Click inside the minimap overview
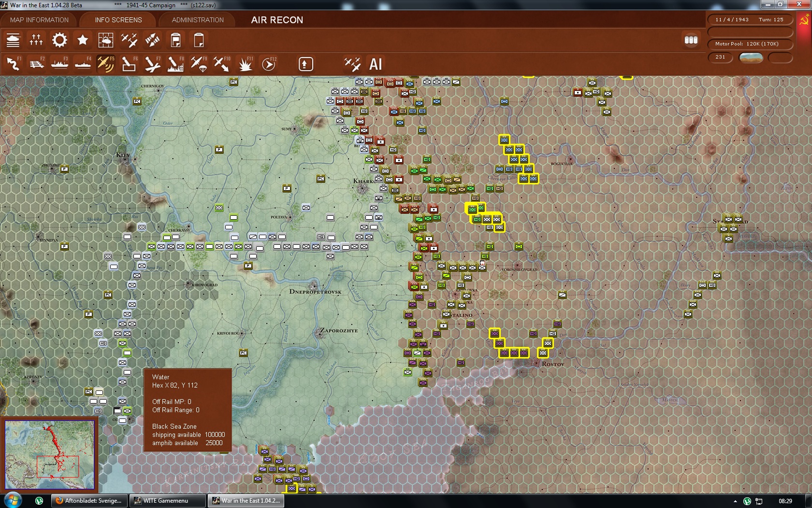 pos(49,455)
